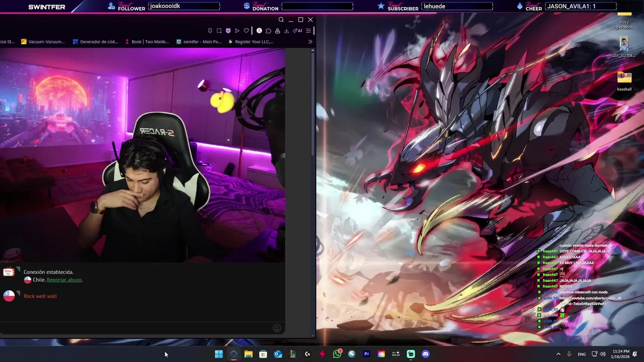Image resolution: width=644 pixels, height=362 pixels.
Task: Click the pin icon in browser toolbar
Action: pos(210,31)
